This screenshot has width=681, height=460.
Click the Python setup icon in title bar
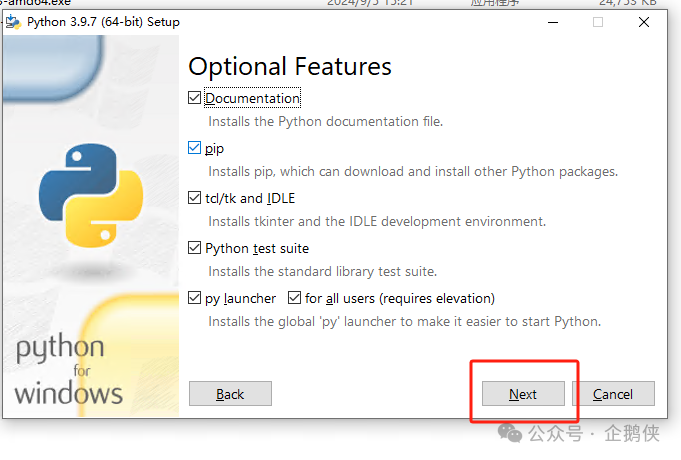coord(13,22)
